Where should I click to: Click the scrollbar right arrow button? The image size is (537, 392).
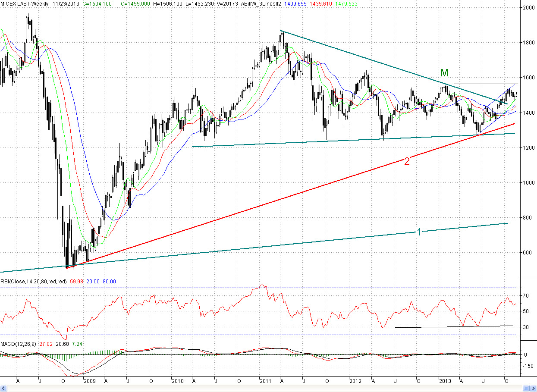click(533, 388)
